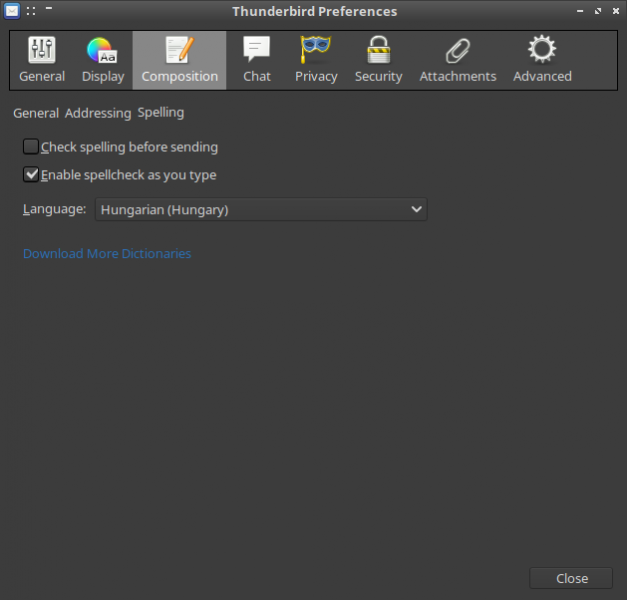Open the Attachments paperclip pane
The width and height of the screenshot is (627, 600).
[x=458, y=60]
